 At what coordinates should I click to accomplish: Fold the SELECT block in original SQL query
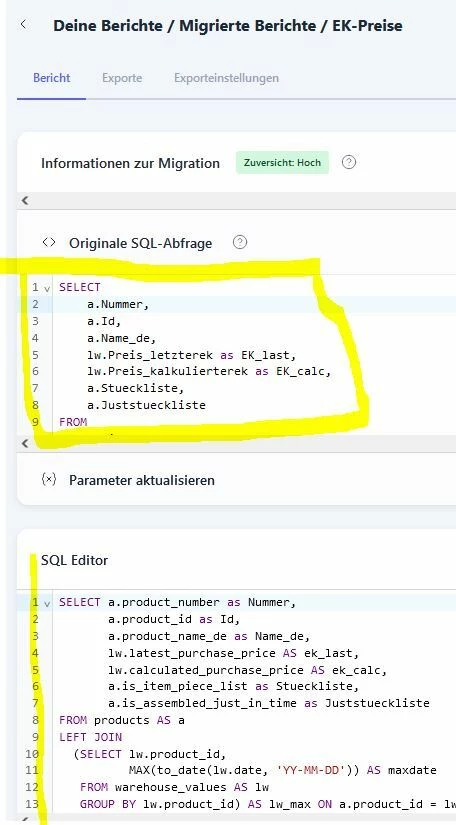coord(47,288)
